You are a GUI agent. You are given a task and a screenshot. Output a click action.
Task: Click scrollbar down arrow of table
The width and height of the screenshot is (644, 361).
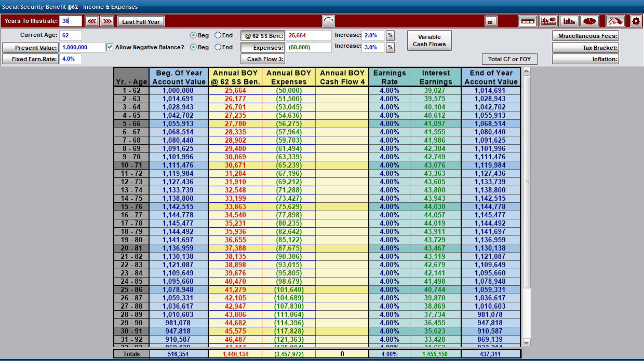[527, 342]
